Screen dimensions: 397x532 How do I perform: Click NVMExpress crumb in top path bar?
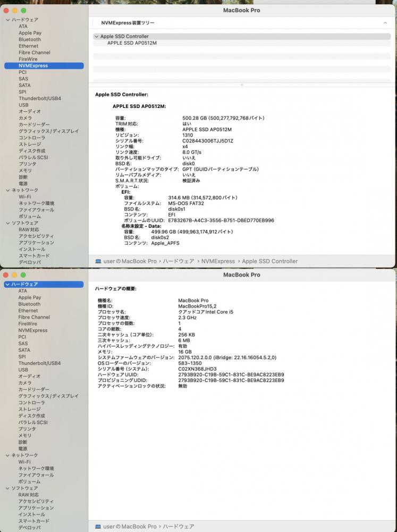pyautogui.click(x=218, y=261)
